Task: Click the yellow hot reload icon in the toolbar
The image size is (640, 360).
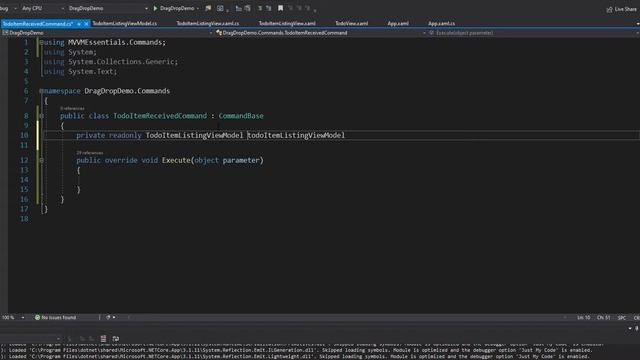Action: coord(208,8)
